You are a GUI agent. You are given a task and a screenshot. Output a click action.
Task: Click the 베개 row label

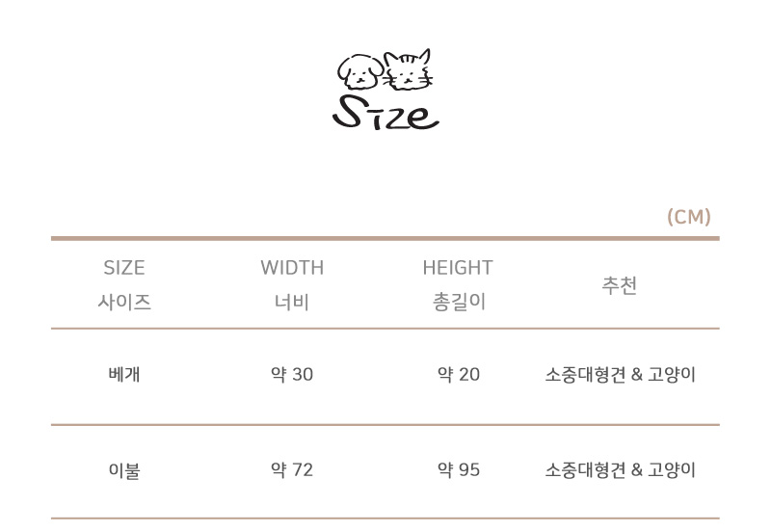click(x=124, y=375)
